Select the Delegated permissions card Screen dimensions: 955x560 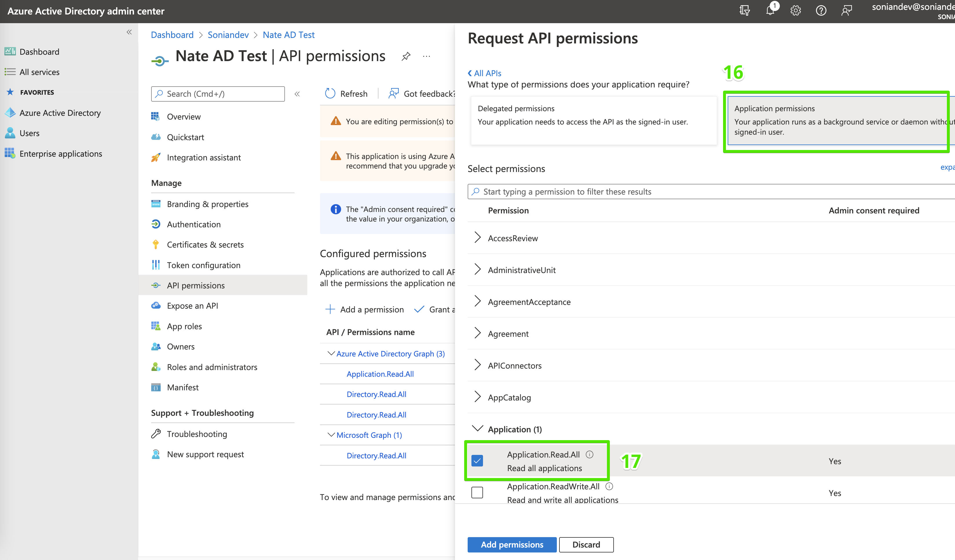click(x=594, y=120)
